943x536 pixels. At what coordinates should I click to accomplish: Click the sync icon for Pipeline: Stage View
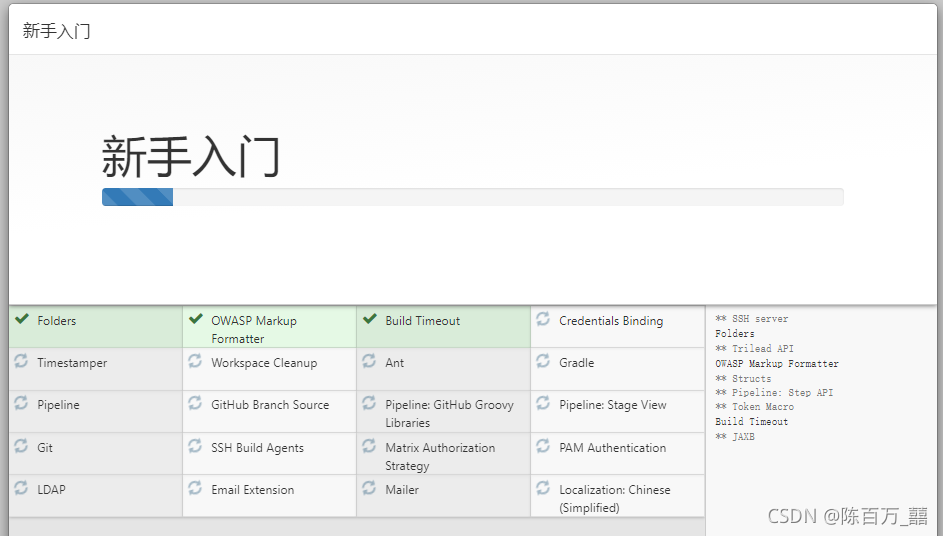point(543,403)
